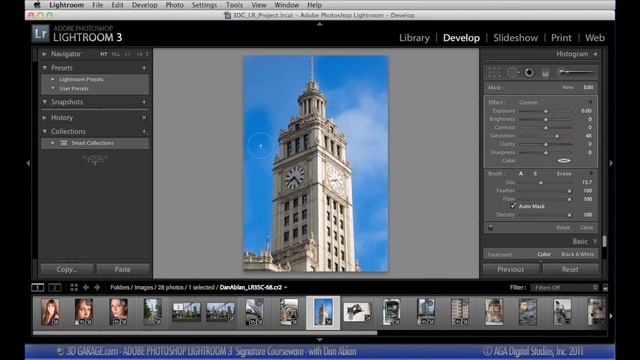
Task: Expand the Histogram panel
Action: (595, 54)
